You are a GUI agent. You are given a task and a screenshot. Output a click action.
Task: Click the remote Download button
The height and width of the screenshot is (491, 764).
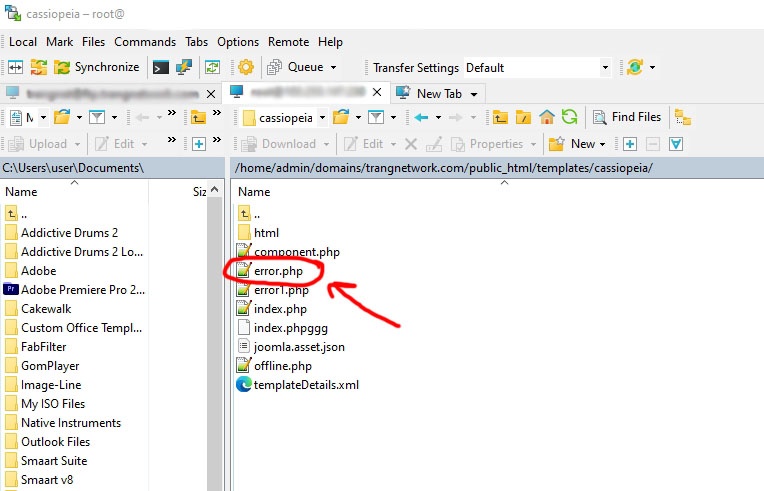[x=279, y=144]
